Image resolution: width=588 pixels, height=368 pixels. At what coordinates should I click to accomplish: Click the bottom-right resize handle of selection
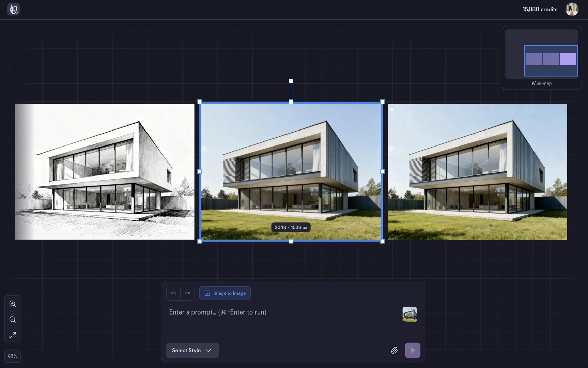[382, 241]
